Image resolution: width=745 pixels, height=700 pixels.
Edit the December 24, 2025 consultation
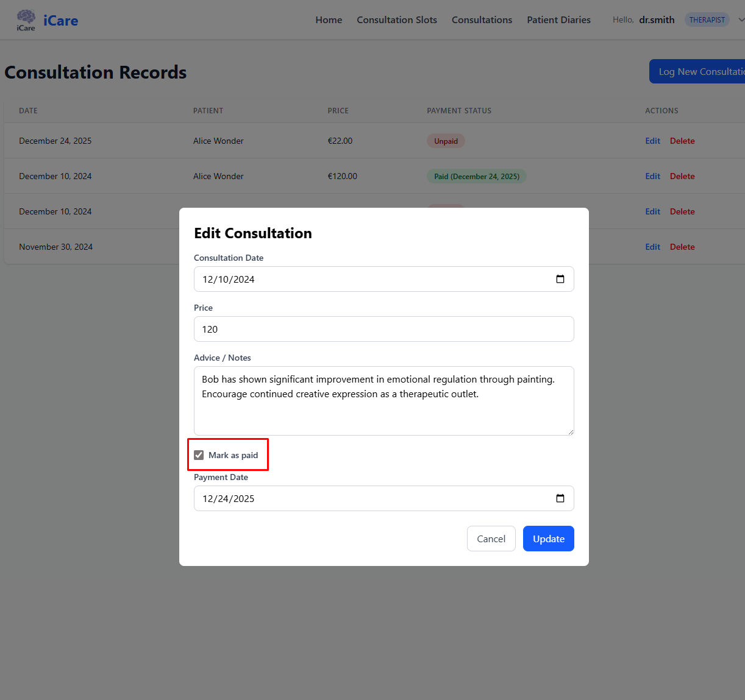[652, 141]
